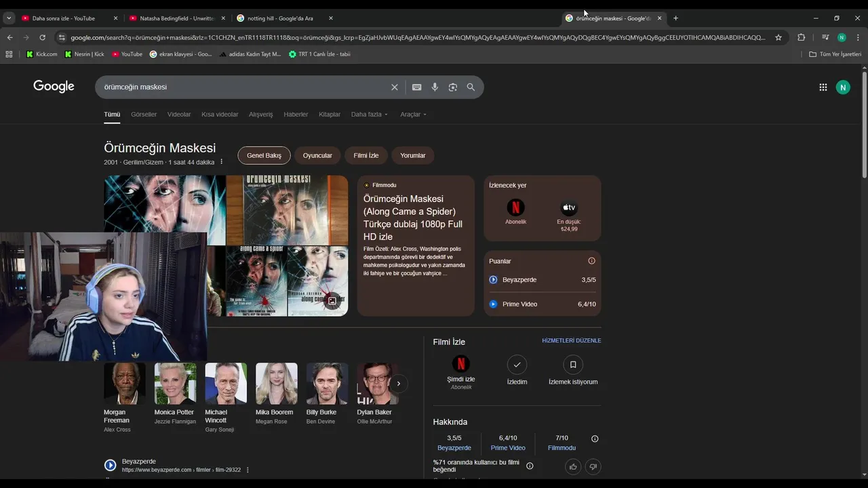Open Beyazperde result three-dot menu
Screen dimensions: 868x488
(248, 470)
